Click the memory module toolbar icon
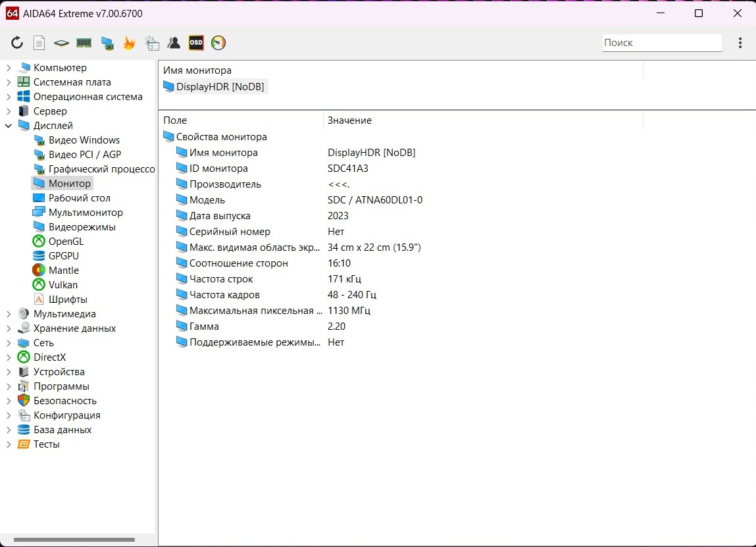The width and height of the screenshot is (756, 547). tap(84, 43)
